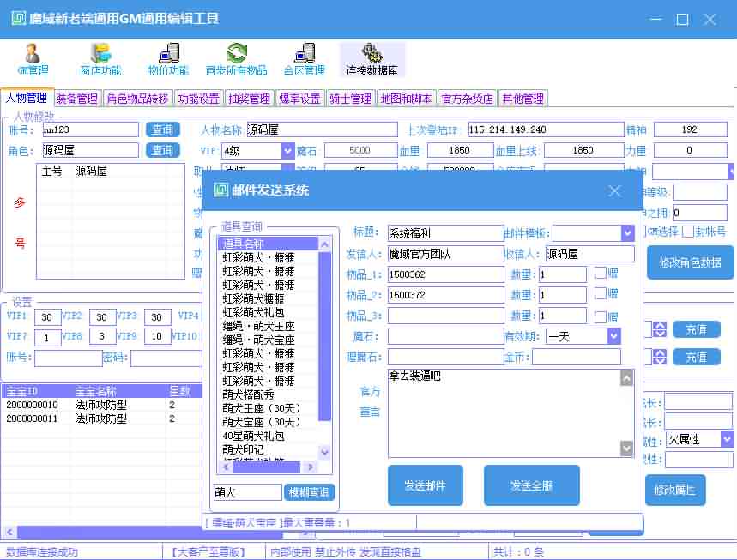
Task: Tick the 赠 checkbox for 物品_1
Action: (x=601, y=274)
